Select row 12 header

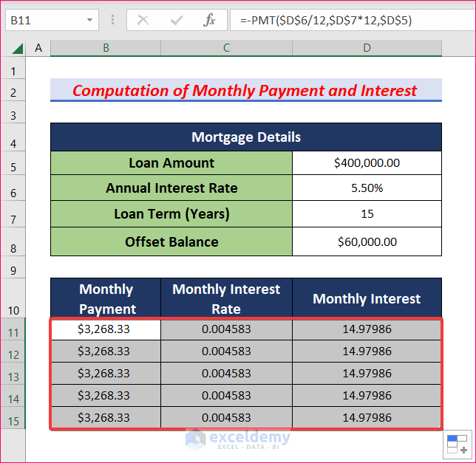point(13,351)
